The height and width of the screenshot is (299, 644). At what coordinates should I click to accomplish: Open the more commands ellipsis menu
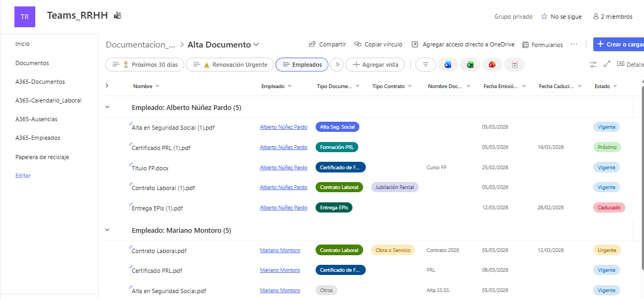(574, 44)
